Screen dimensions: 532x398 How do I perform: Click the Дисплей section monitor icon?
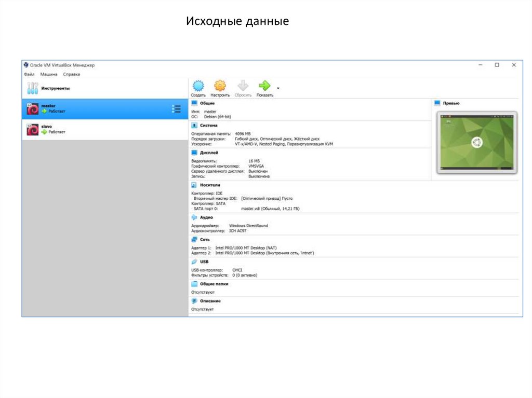pos(194,153)
